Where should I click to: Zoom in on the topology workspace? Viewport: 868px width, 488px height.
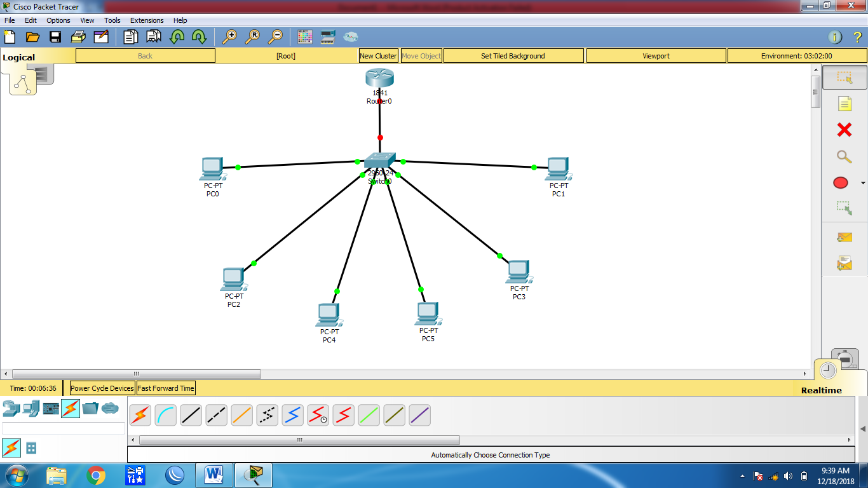(230, 37)
